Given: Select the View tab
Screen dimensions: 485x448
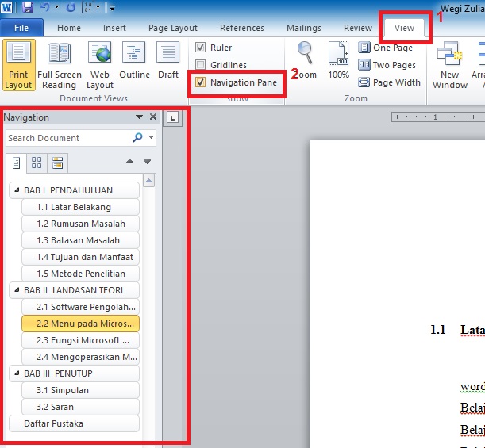Looking at the screenshot, I should (x=404, y=28).
